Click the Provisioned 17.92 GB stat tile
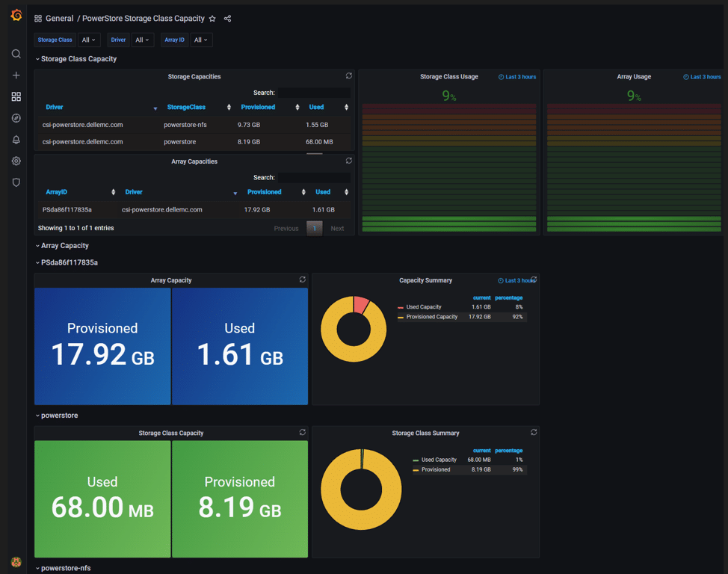Viewport: 728px width, 574px height. pyautogui.click(x=102, y=347)
